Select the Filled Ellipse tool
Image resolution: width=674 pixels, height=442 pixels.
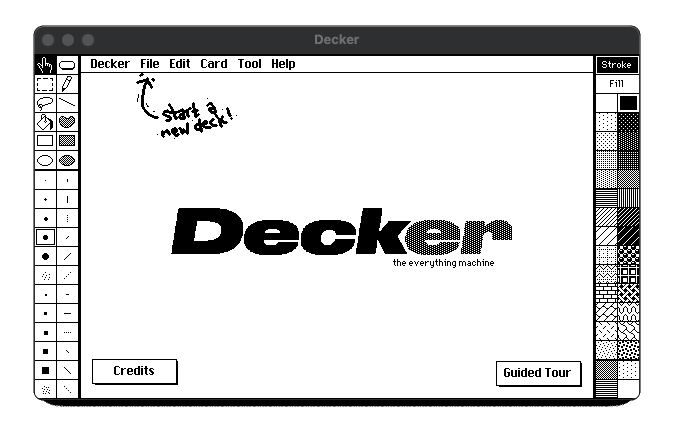point(67,160)
